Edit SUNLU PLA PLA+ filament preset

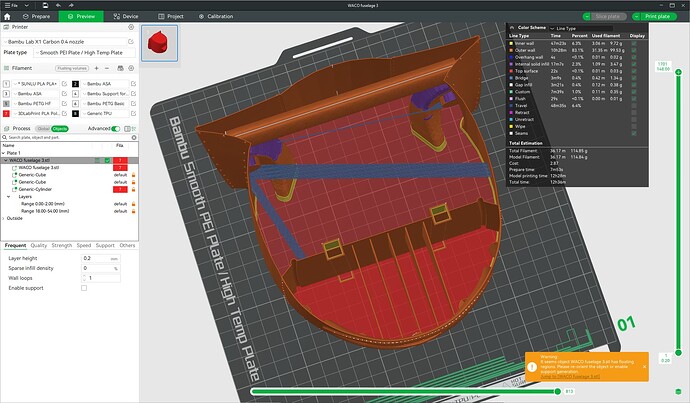click(65, 84)
